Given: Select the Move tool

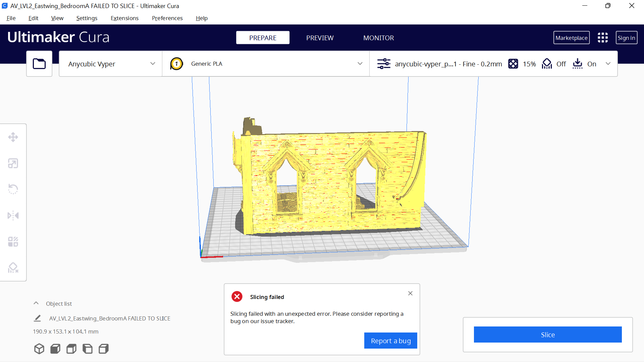Looking at the screenshot, I should coord(13,137).
